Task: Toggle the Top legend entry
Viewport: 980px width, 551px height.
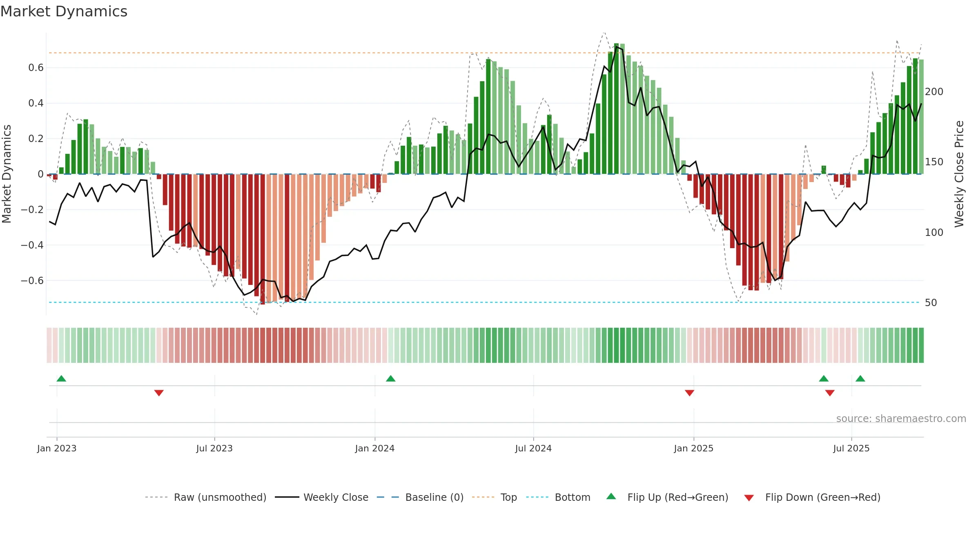Action: (x=494, y=497)
